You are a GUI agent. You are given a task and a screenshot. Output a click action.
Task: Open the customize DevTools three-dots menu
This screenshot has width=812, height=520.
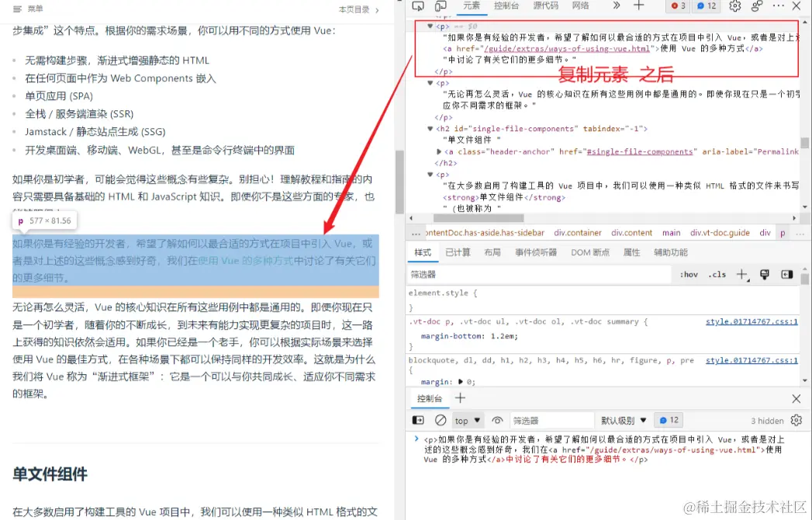779,5
